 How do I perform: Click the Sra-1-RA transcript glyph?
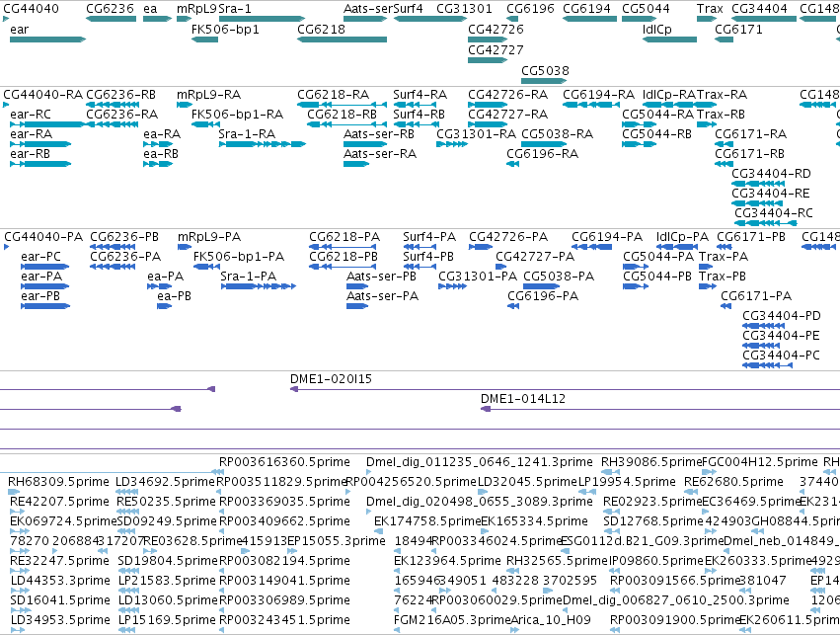(262, 144)
